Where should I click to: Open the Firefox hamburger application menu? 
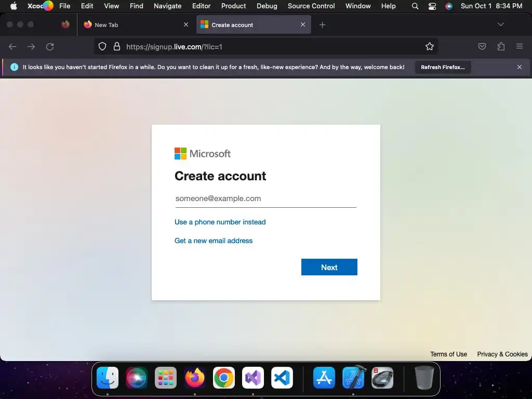pos(520,46)
